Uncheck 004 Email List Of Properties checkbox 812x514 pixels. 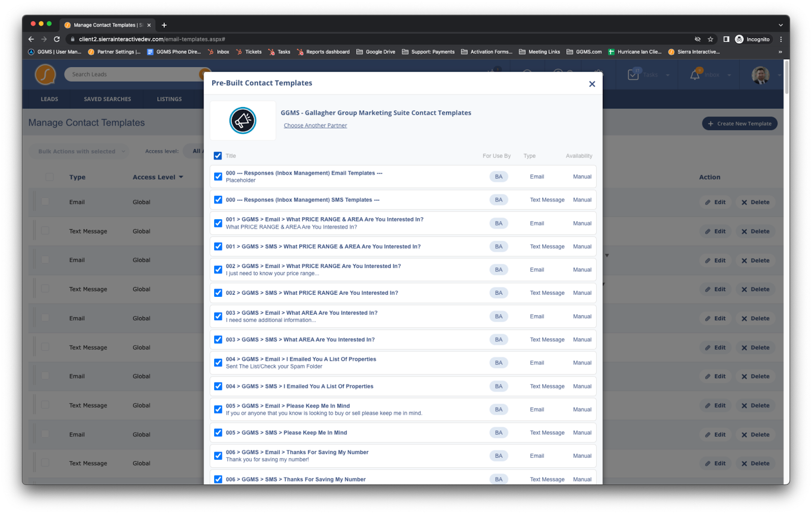pyautogui.click(x=218, y=363)
